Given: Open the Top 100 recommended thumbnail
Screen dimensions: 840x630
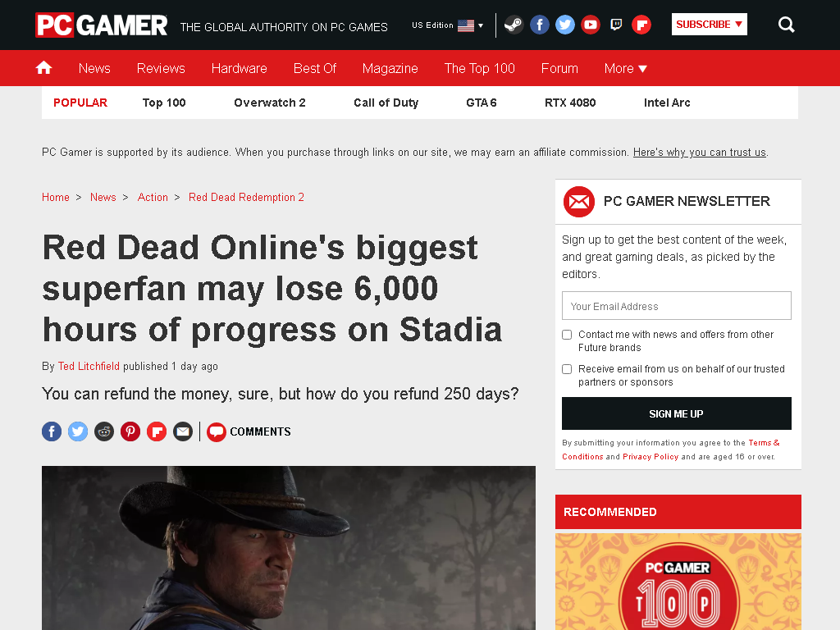Looking at the screenshot, I should [x=678, y=582].
